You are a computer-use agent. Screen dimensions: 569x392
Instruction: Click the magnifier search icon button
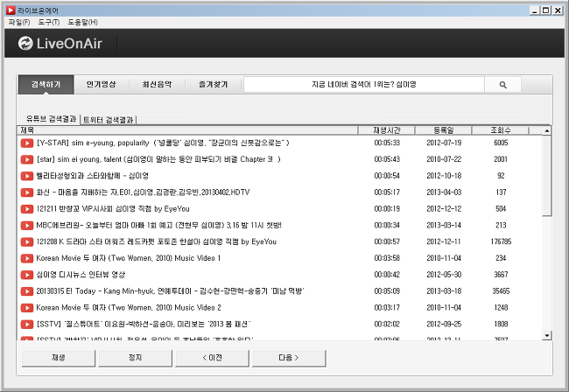(502, 85)
